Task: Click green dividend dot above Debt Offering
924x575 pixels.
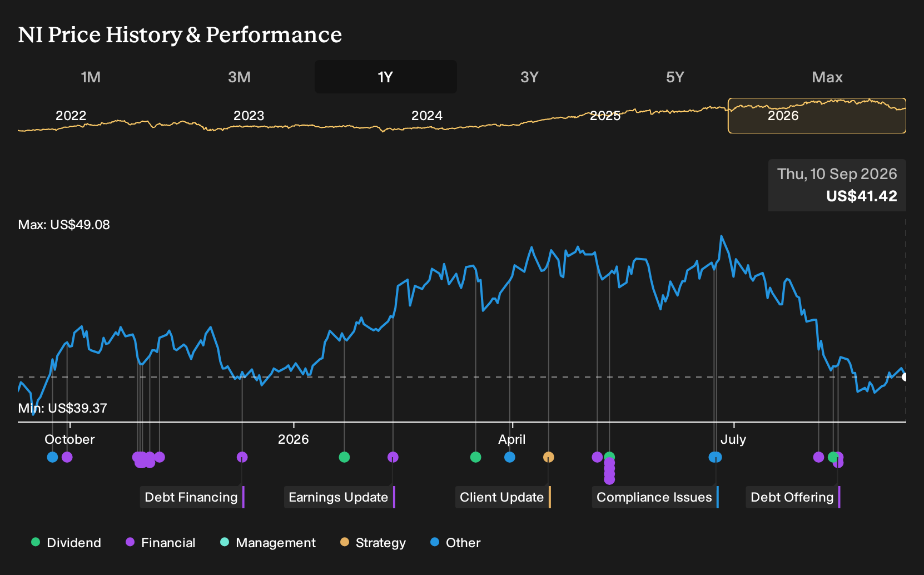Action: tap(832, 457)
